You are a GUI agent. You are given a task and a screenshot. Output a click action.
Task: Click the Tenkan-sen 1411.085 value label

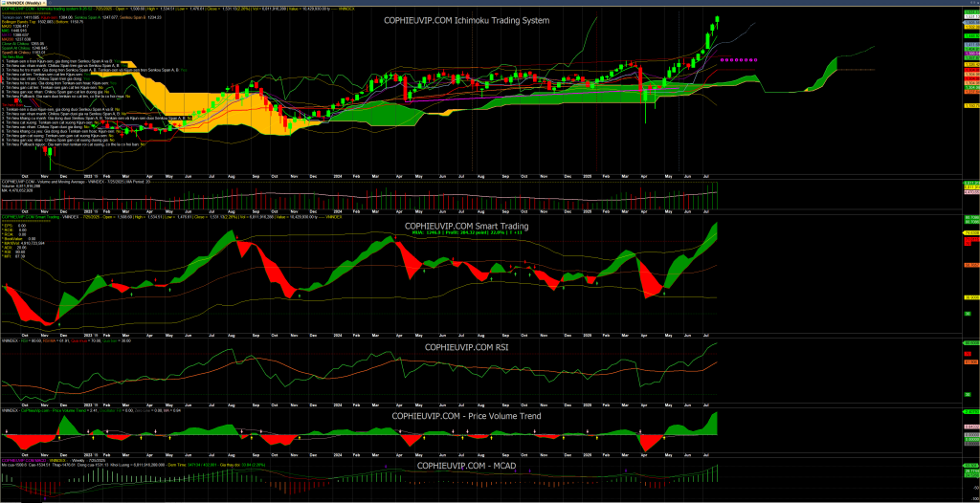21,17
